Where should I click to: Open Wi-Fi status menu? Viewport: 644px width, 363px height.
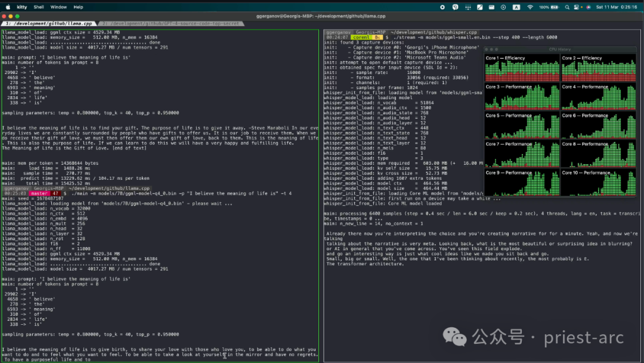[530, 7]
